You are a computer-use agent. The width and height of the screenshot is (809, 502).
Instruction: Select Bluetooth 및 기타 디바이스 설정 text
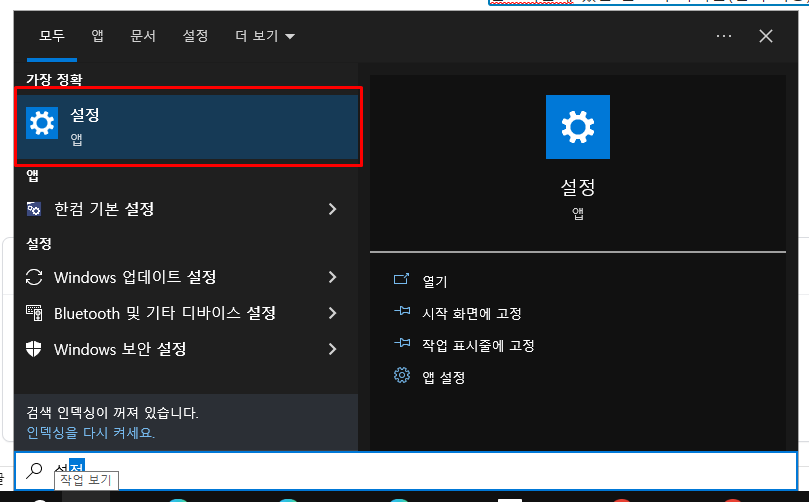(x=165, y=313)
